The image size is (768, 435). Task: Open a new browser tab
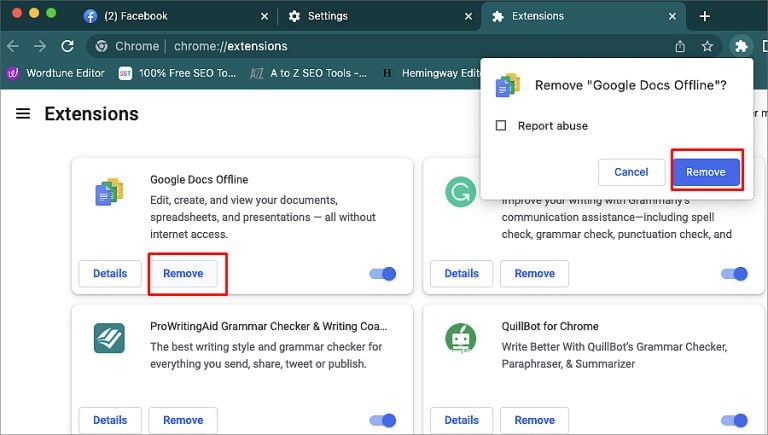705,16
